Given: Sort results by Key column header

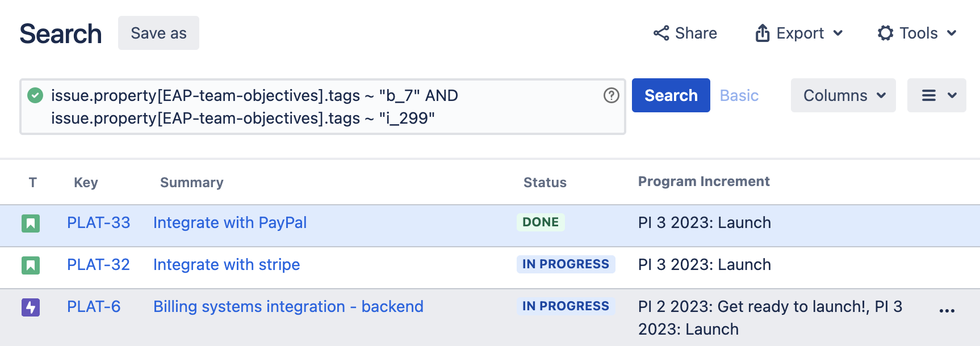Looking at the screenshot, I should [x=86, y=183].
